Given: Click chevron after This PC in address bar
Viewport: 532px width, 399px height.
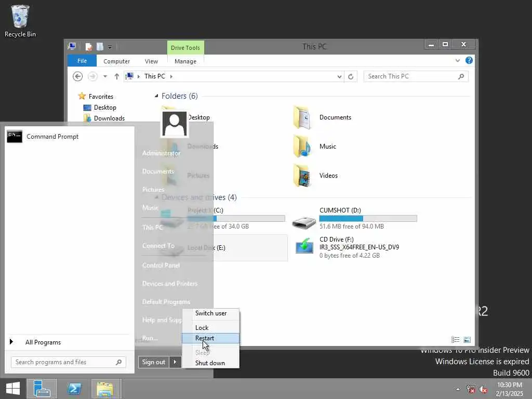Looking at the screenshot, I should pos(171,77).
